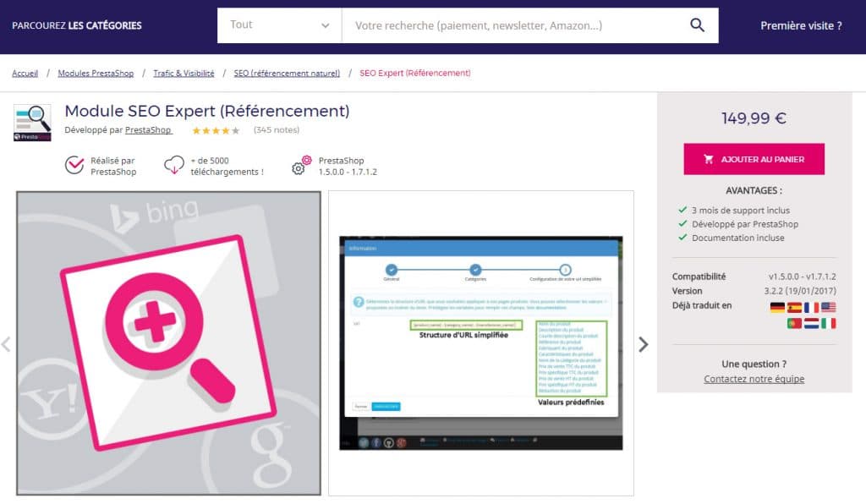Click Développé par PrestaShop advantage text

(745, 224)
